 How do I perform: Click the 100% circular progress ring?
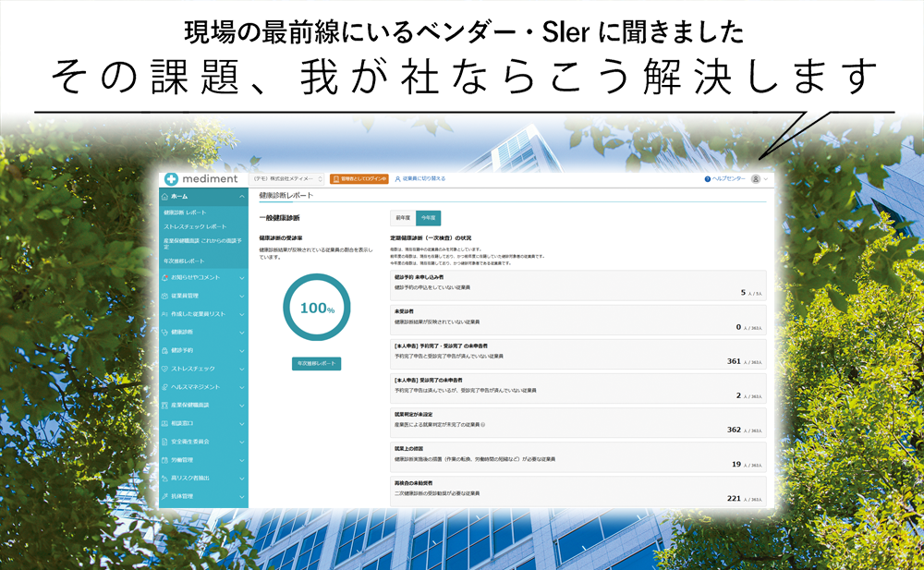(x=317, y=307)
